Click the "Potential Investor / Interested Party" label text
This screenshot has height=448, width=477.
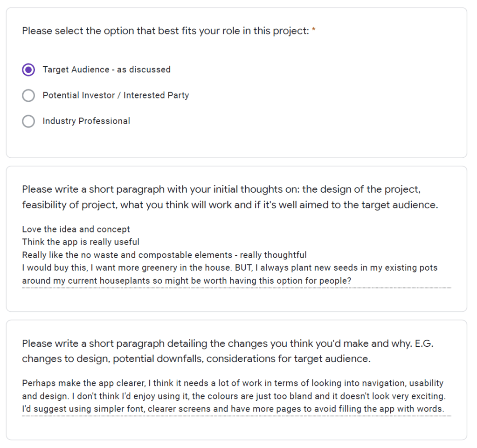click(x=116, y=96)
